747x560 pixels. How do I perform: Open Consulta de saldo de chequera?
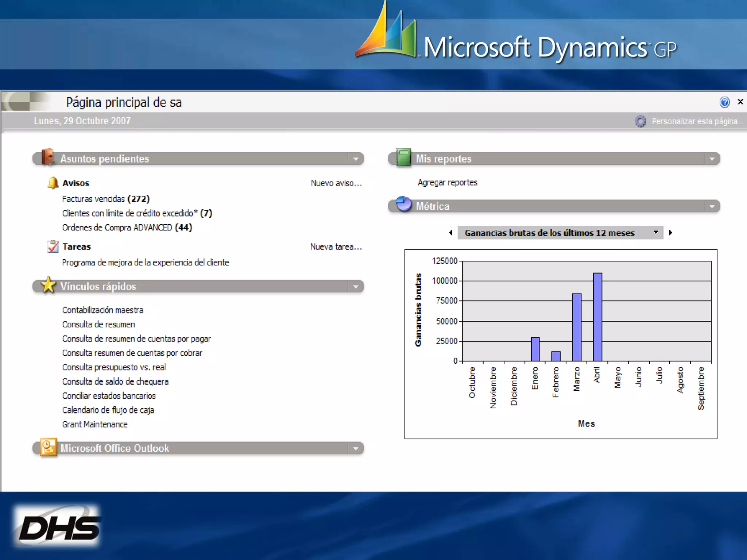click(115, 382)
